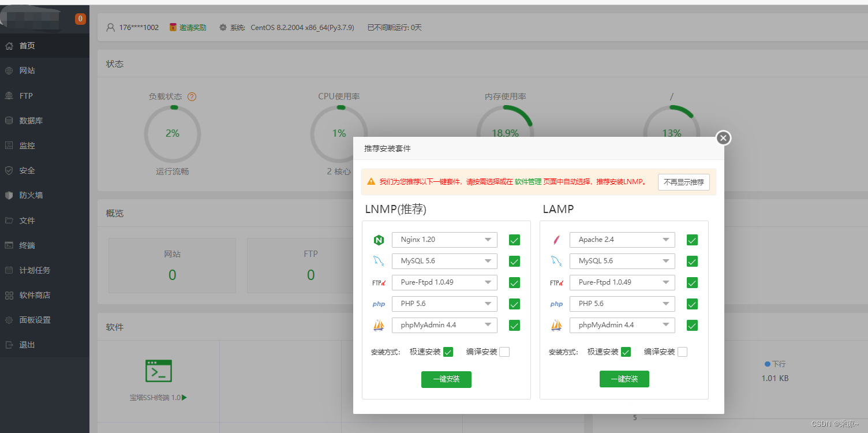Screen dimensions: 868x433
Task: Open 计划任务 sidebar menu item
Action: point(44,270)
